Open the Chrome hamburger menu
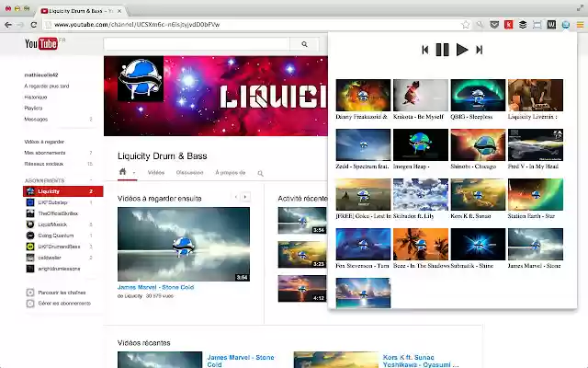This screenshot has height=368, width=588. [580, 25]
